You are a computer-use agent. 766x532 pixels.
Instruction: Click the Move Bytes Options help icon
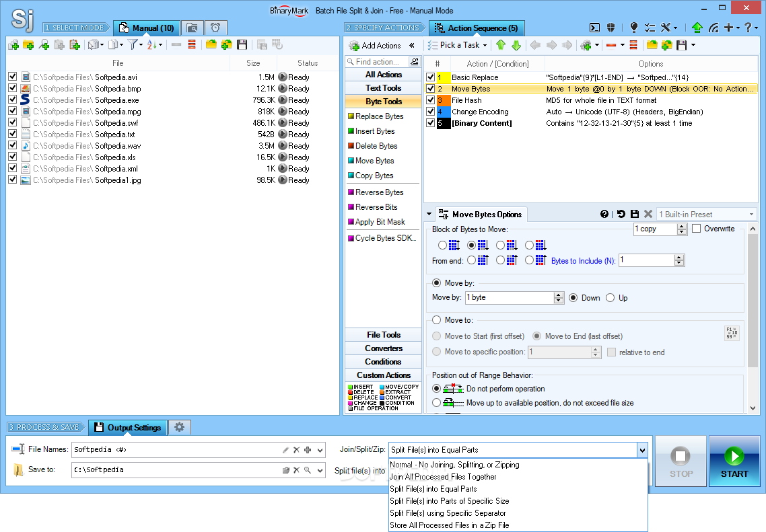coord(604,214)
